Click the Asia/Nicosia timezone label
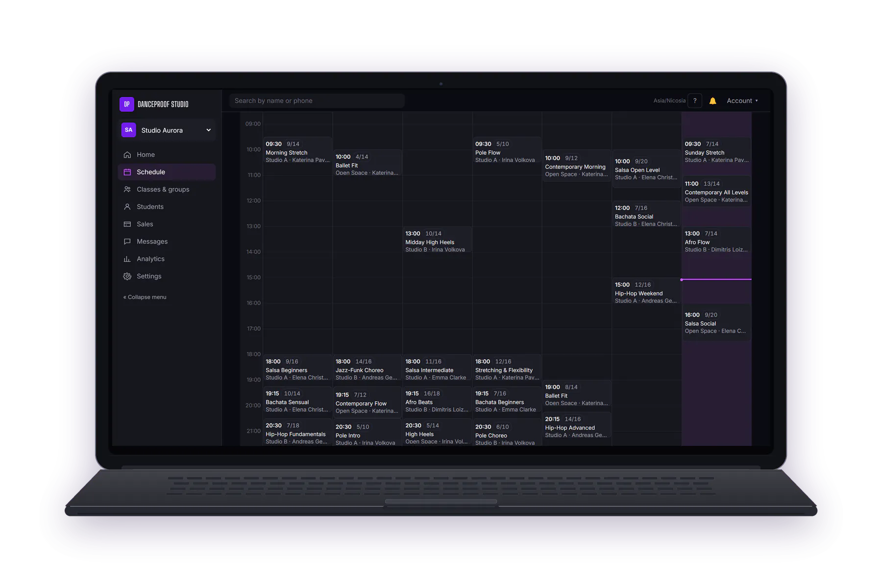 [x=669, y=101]
